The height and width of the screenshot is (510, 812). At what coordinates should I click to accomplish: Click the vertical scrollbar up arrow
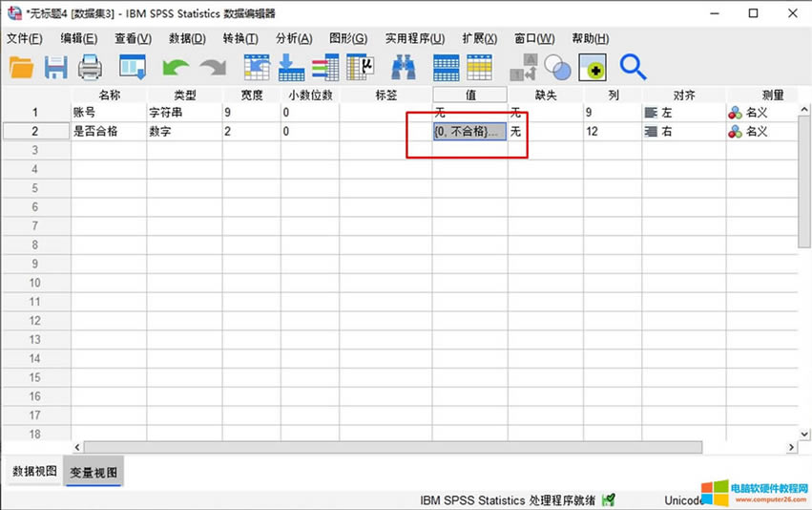point(804,110)
